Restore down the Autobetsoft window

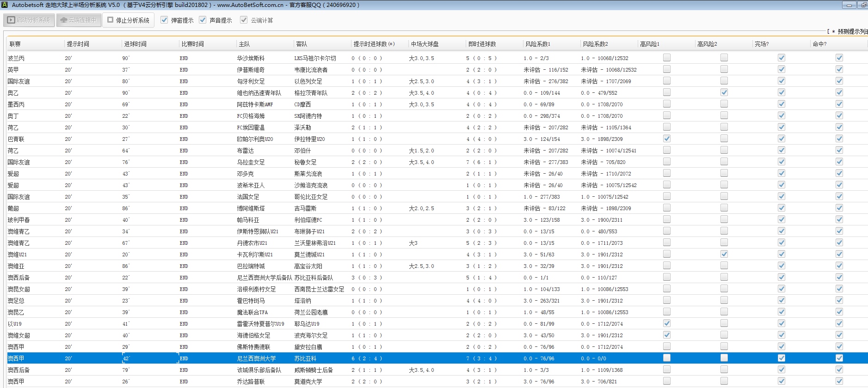[x=863, y=5]
